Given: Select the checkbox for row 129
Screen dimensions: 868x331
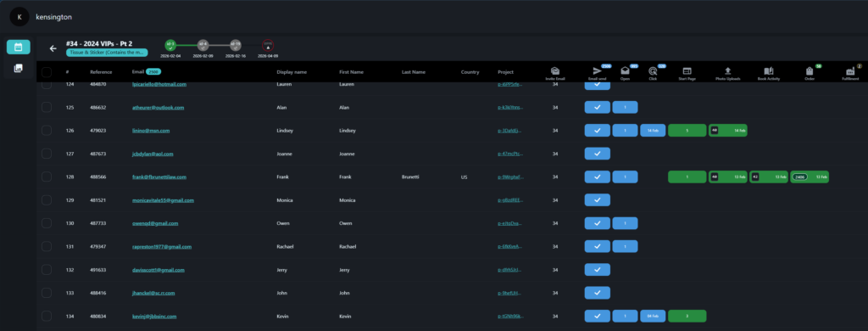Looking at the screenshot, I should click(x=47, y=200).
